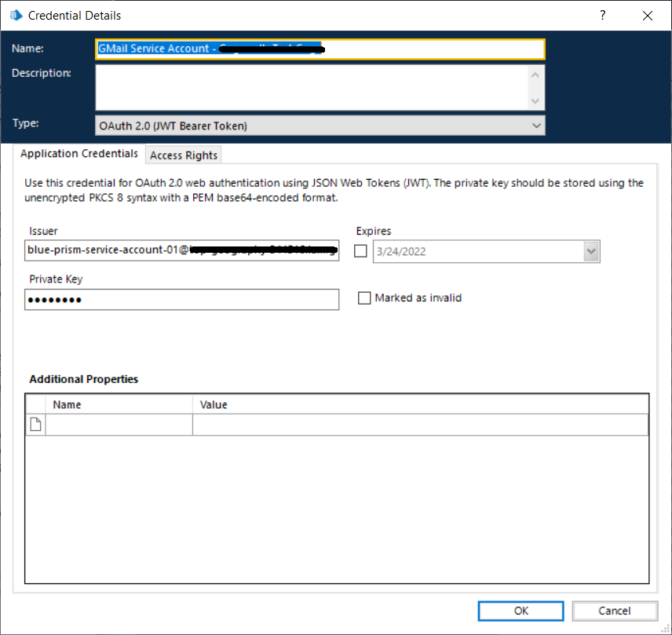Select the Application Credentials tab
The width and height of the screenshot is (672, 635).
click(79, 154)
